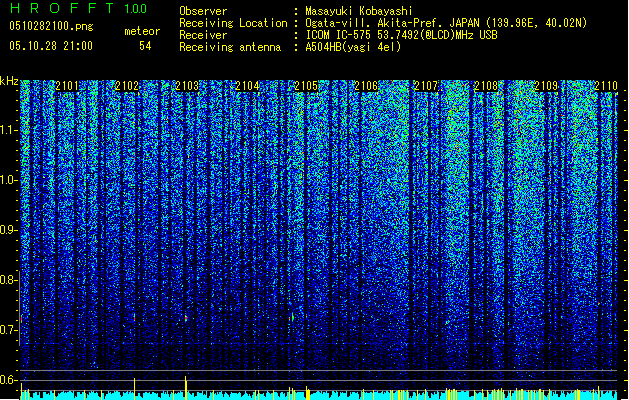
Task: Click the kHz axis unit label
Action: 9,81
